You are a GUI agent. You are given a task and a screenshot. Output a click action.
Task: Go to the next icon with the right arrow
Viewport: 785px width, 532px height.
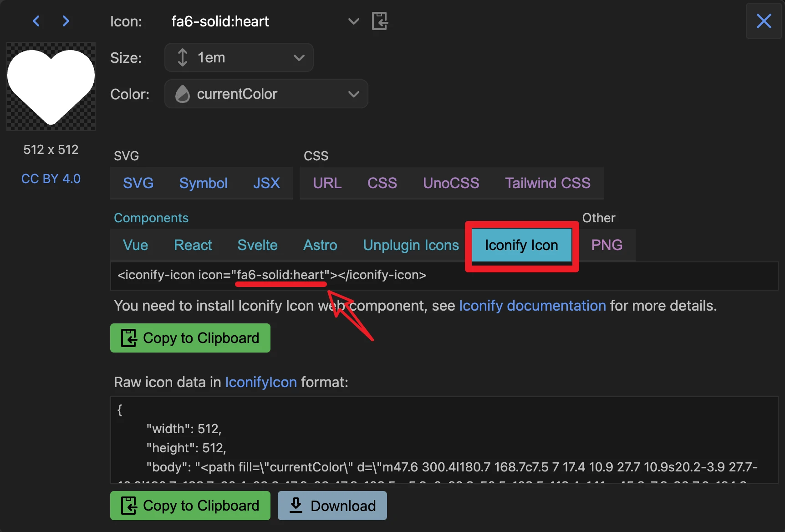[66, 21]
